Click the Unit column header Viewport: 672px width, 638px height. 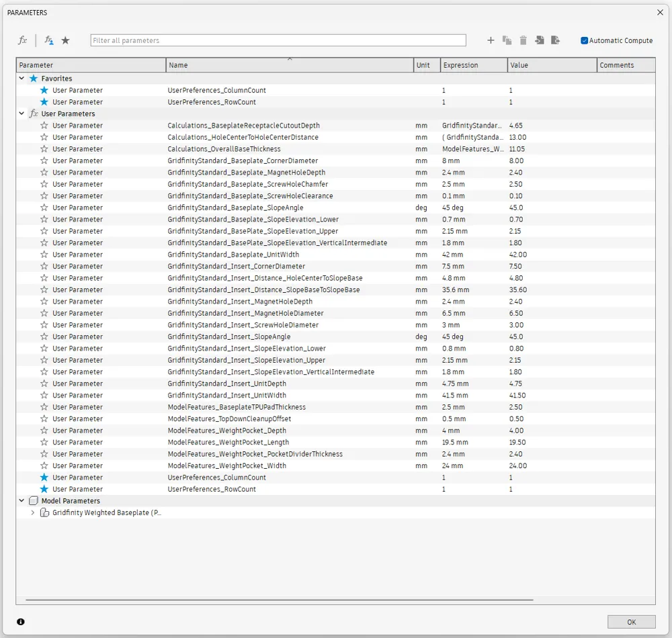(x=427, y=65)
